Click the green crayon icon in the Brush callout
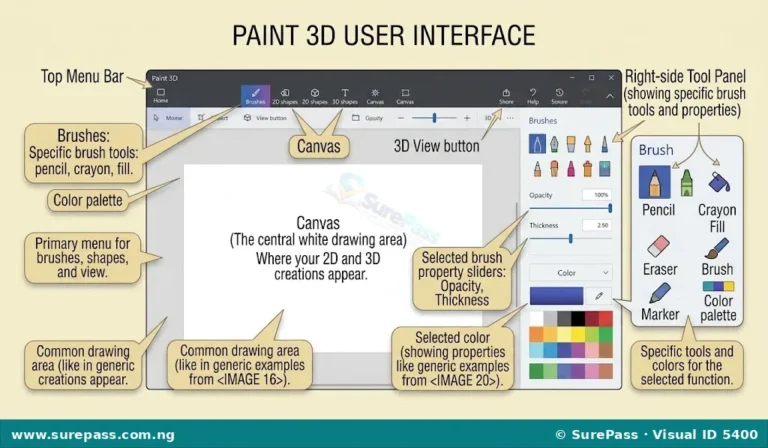 tap(687, 183)
